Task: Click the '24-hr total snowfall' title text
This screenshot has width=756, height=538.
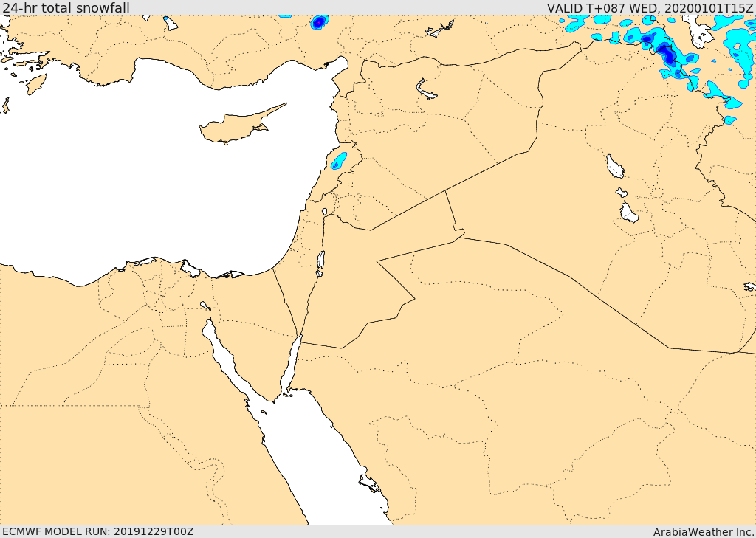Action: tap(66, 8)
